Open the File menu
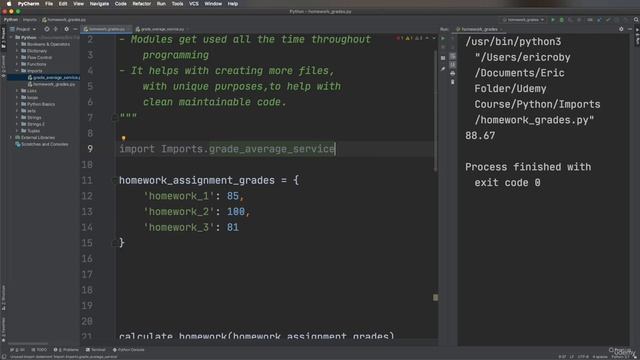 pos(49,4)
